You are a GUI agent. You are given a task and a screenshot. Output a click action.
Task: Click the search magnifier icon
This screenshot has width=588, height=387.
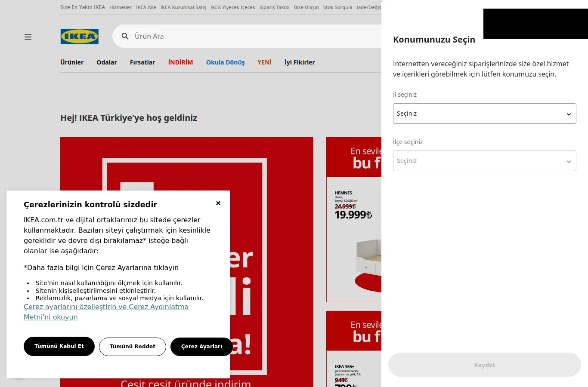coord(125,36)
